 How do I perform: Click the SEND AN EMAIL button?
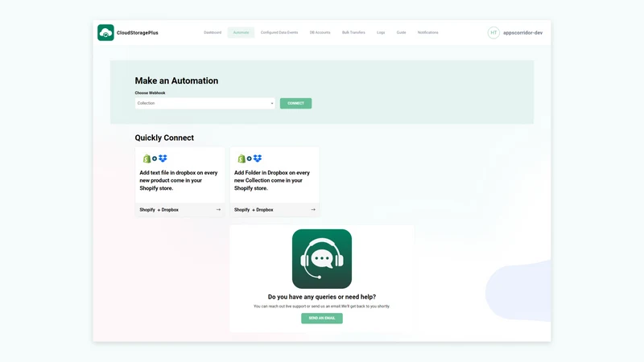click(x=322, y=318)
